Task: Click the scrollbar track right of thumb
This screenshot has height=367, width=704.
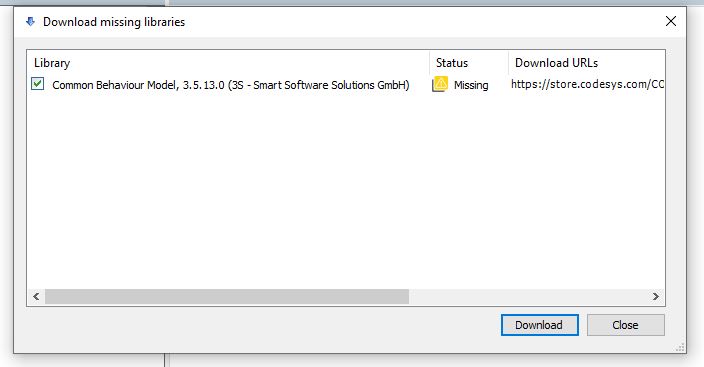Action: [528, 296]
